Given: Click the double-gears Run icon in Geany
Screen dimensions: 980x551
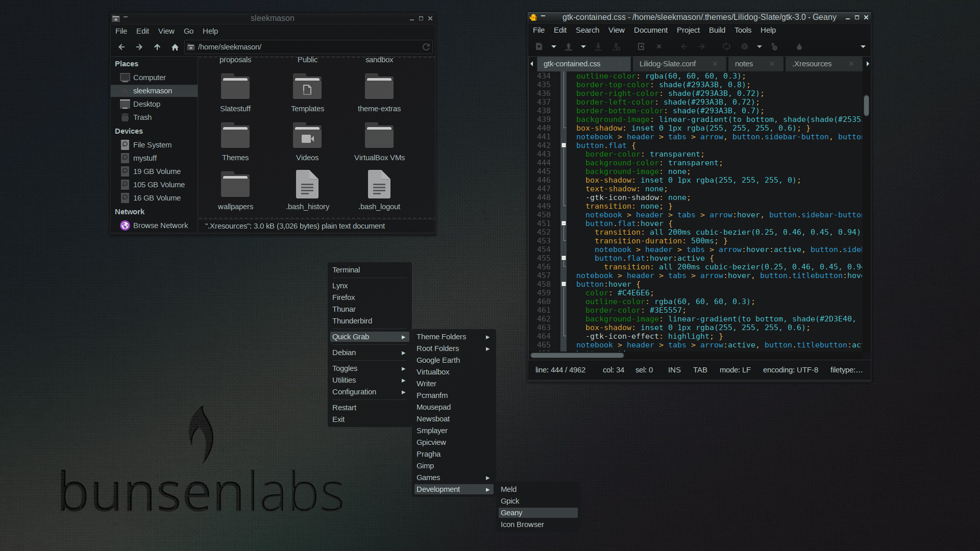Looking at the screenshot, I should [774, 46].
